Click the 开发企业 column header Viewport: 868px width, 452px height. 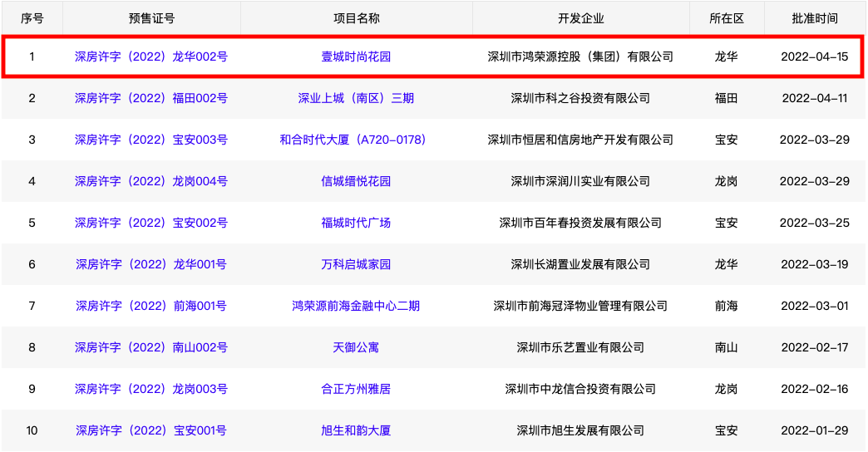(580, 18)
